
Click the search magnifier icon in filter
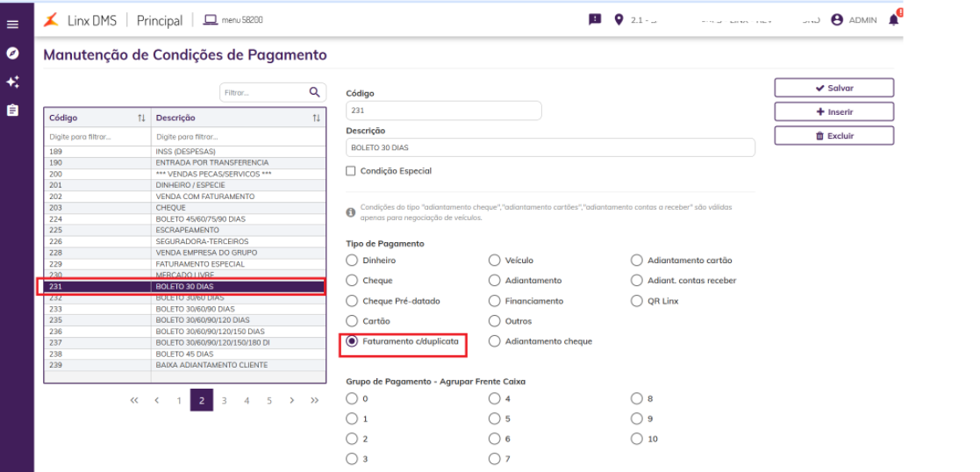tap(314, 91)
